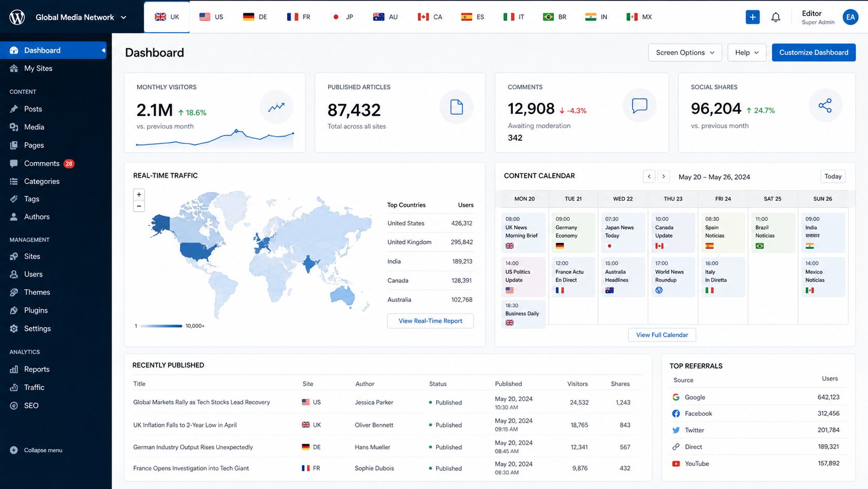Image resolution: width=868 pixels, height=489 pixels.
Task: Open the EA user avatar
Action: (x=850, y=17)
